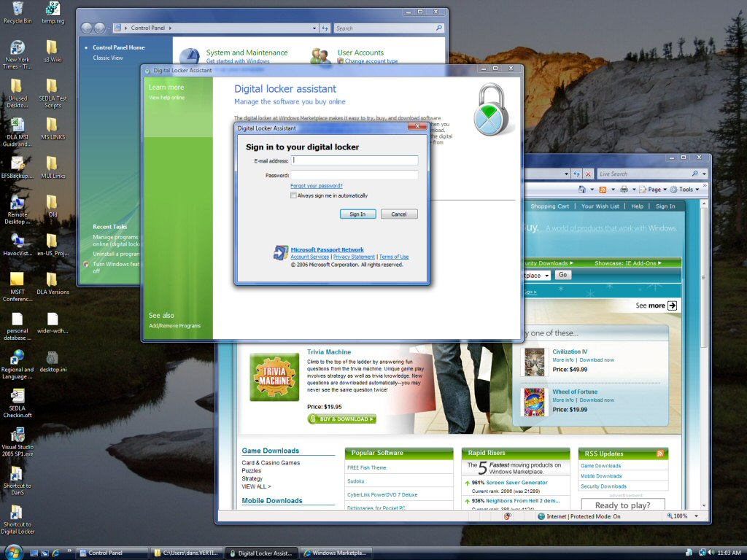
Task: Click the RSS feeds icon in IE toolbar
Action: click(x=603, y=189)
